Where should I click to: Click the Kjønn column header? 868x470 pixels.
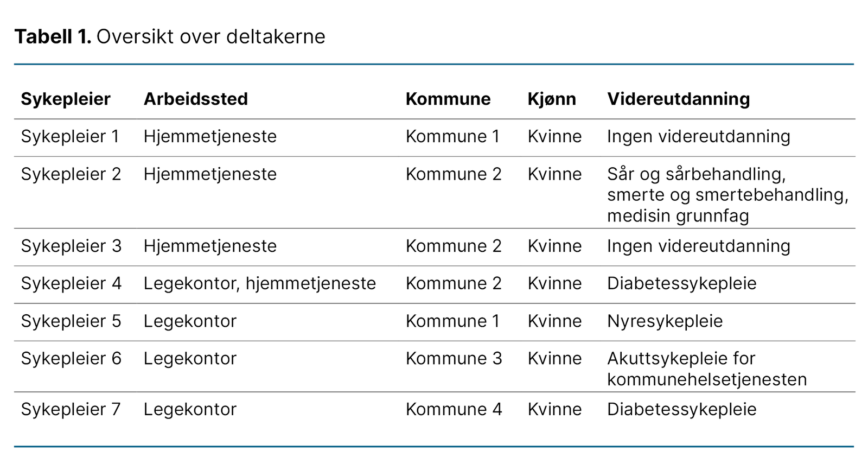click(x=552, y=99)
